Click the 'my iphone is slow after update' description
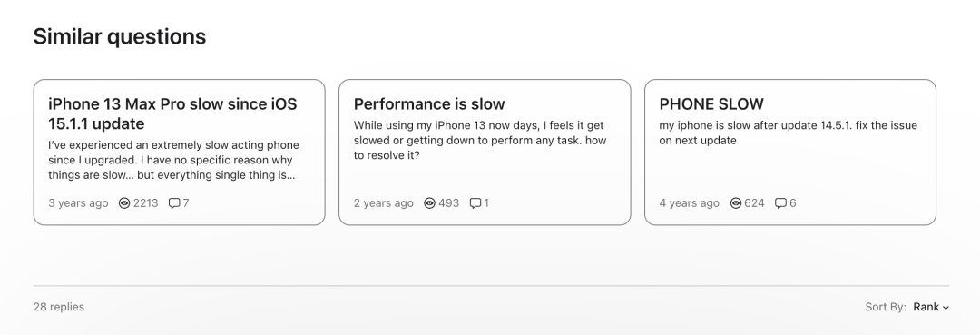The width and height of the screenshot is (980, 335). (x=789, y=133)
